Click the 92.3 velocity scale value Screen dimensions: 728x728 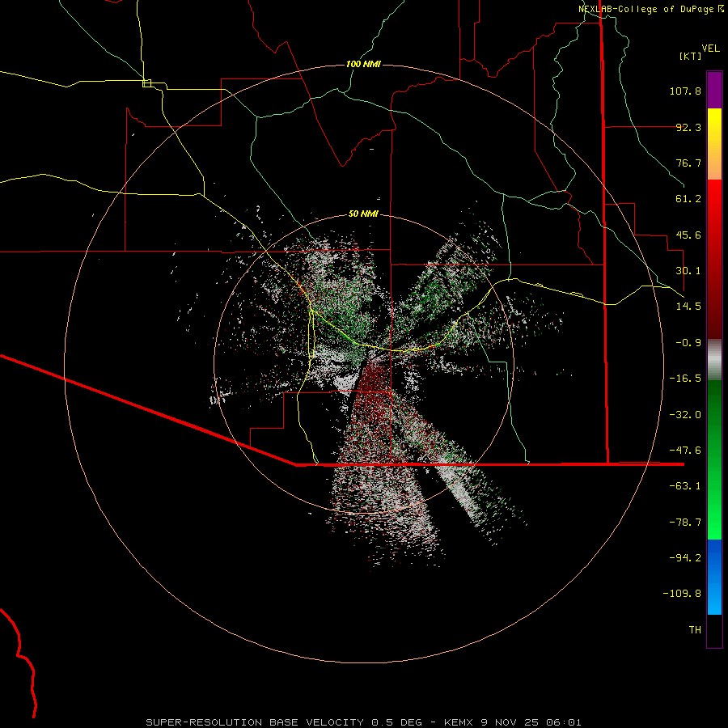pos(688,127)
